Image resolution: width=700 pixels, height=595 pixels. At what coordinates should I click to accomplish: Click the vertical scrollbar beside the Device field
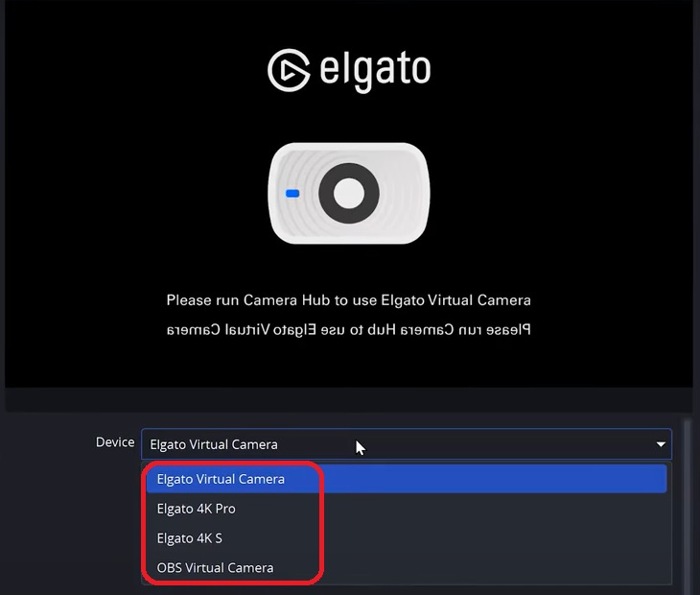pyautogui.click(x=687, y=507)
